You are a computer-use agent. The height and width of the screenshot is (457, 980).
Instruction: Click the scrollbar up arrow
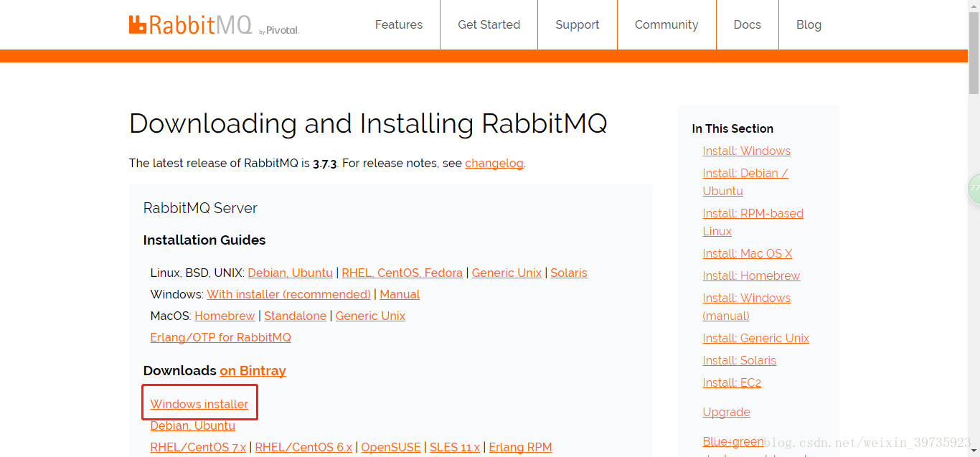pos(974,6)
